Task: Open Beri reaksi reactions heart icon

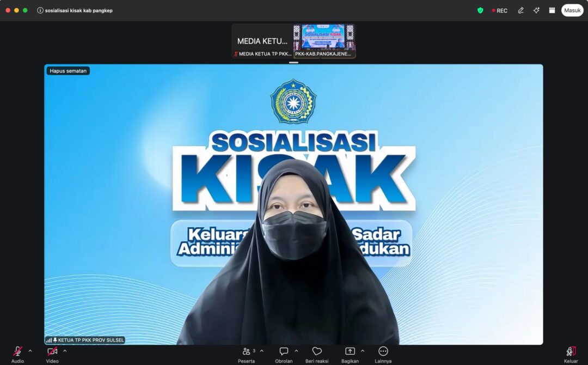Action: pyautogui.click(x=317, y=351)
